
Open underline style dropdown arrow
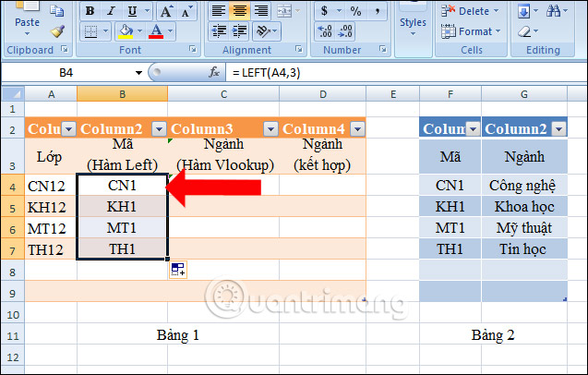click(x=147, y=11)
